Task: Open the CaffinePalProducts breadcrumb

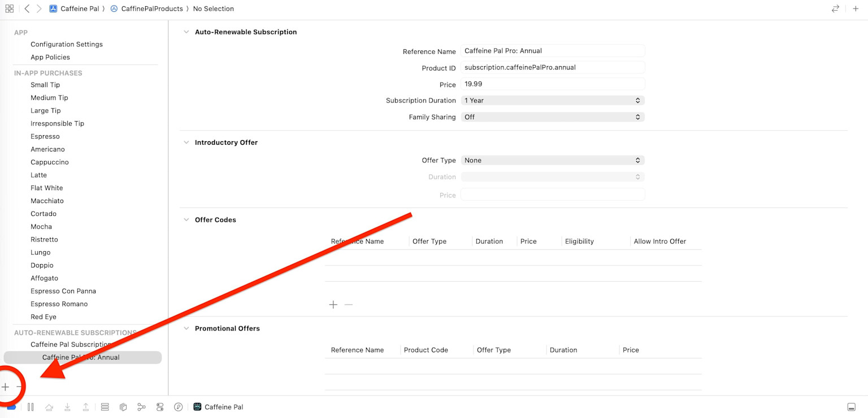Action: (146, 8)
